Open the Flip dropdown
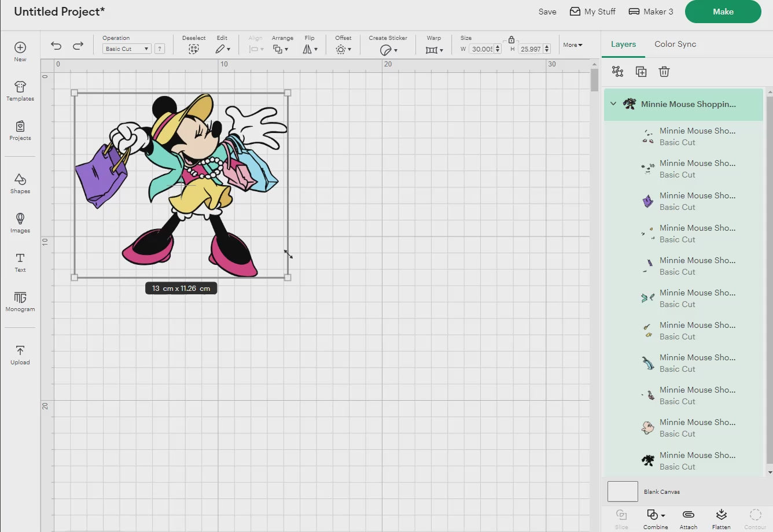Screen dimensions: 773x532 (310, 50)
